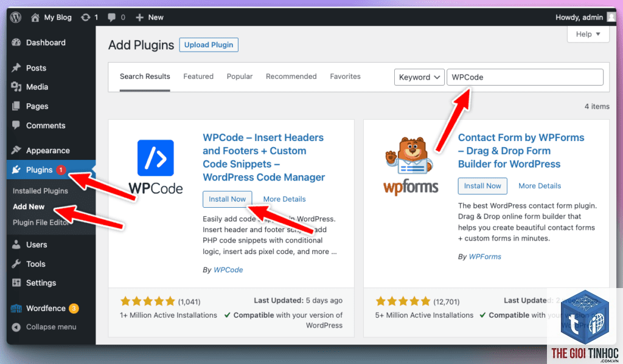The height and width of the screenshot is (364, 623).
Task: Expand the Help dropdown tab
Action: tap(588, 34)
